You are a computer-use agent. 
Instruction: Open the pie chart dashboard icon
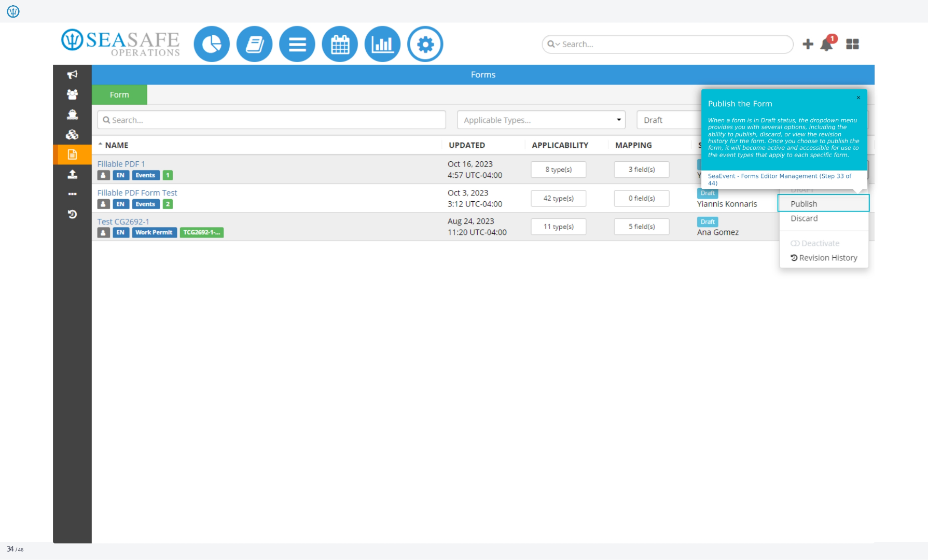pyautogui.click(x=212, y=44)
